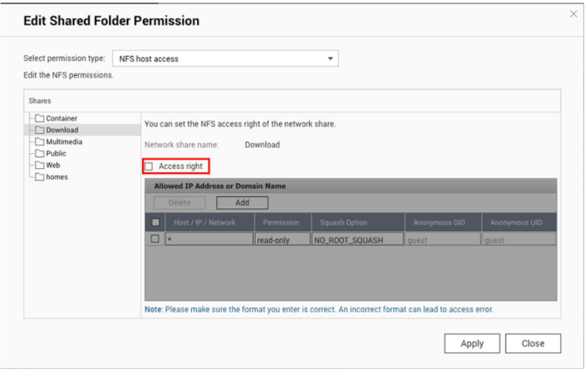Click the Public folder icon

click(x=39, y=153)
